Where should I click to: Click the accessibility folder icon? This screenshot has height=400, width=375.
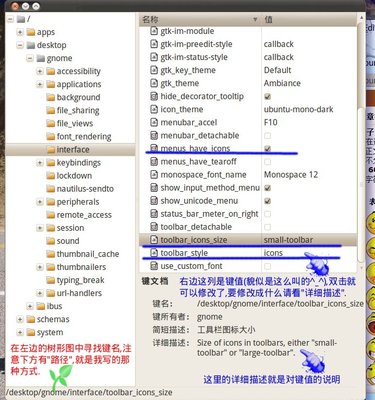tap(51, 71)
